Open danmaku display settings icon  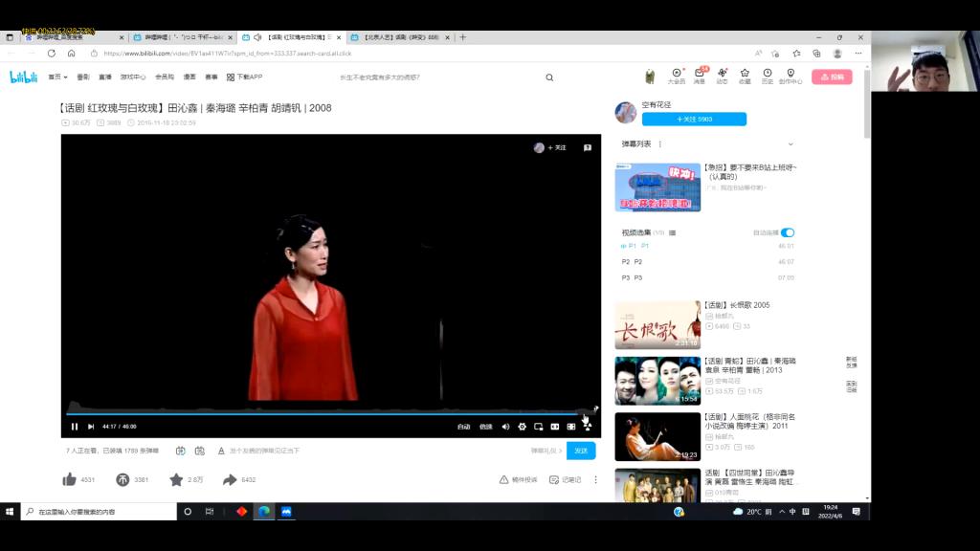(x=200, y=451)
